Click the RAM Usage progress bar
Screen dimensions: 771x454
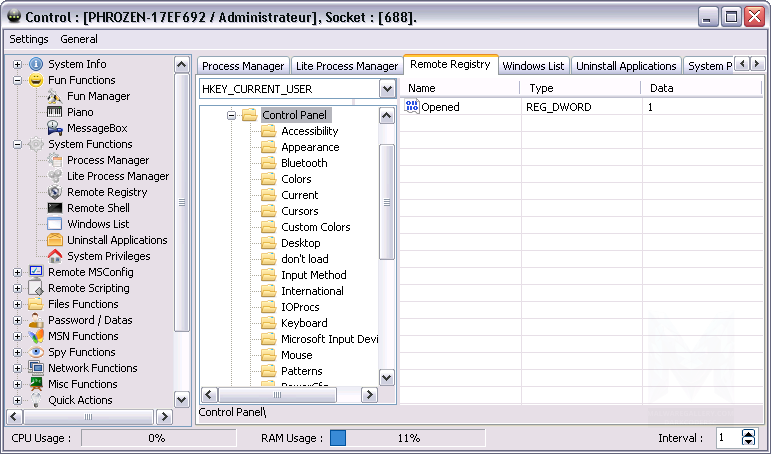click(x=407, y=438)
